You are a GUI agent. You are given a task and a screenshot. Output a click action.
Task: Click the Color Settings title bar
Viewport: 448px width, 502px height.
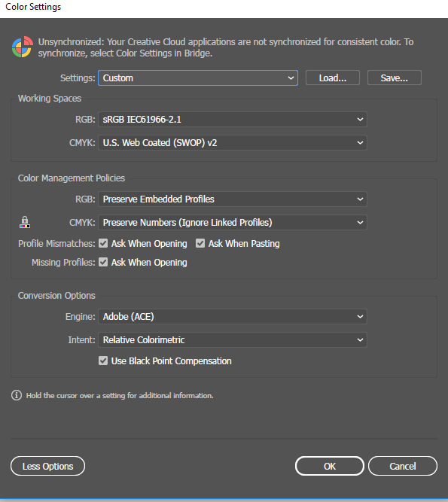coord(224,8)
